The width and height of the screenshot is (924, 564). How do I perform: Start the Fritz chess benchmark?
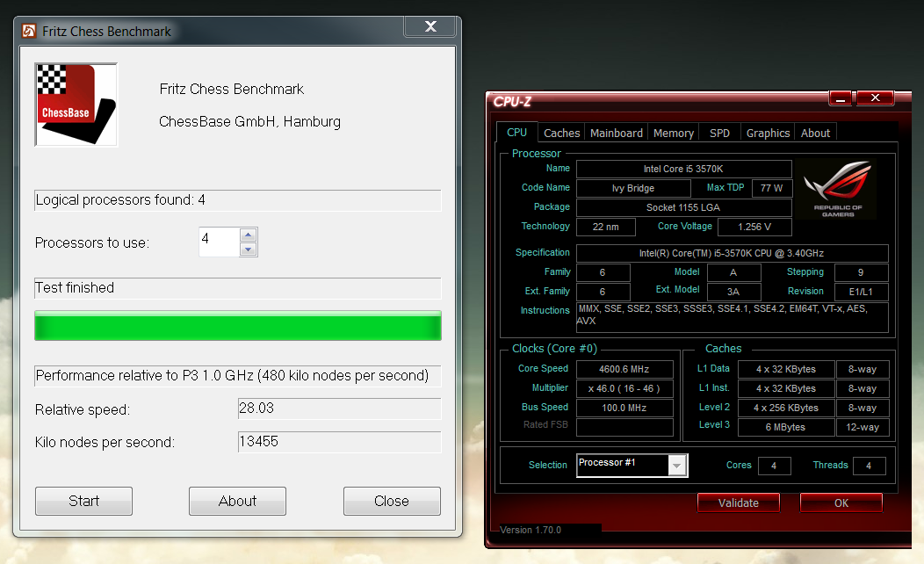pos(83,501)
